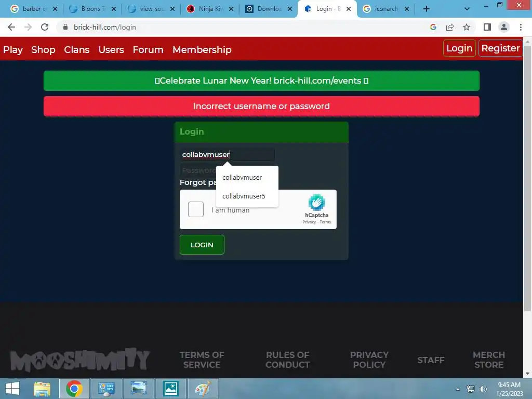Click the page vertical scrollbar
This screenshot has width=532, height=399.
point(527,178)
